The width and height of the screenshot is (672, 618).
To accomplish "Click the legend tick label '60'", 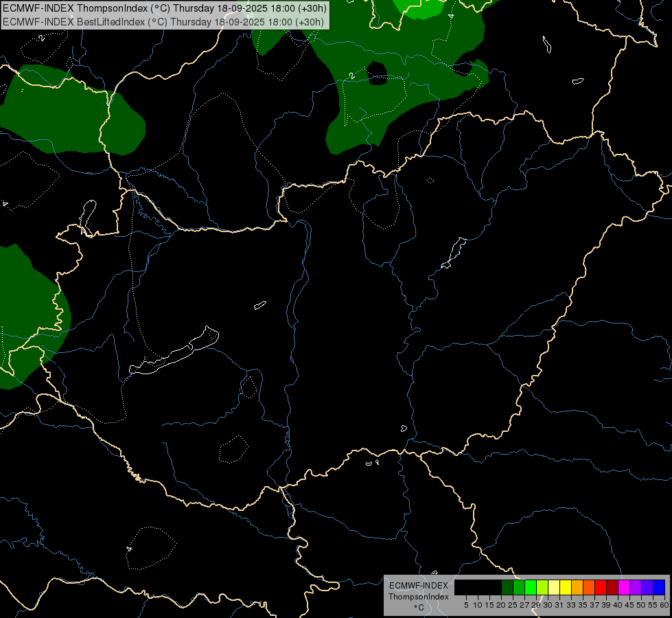I will pos(664,605).
